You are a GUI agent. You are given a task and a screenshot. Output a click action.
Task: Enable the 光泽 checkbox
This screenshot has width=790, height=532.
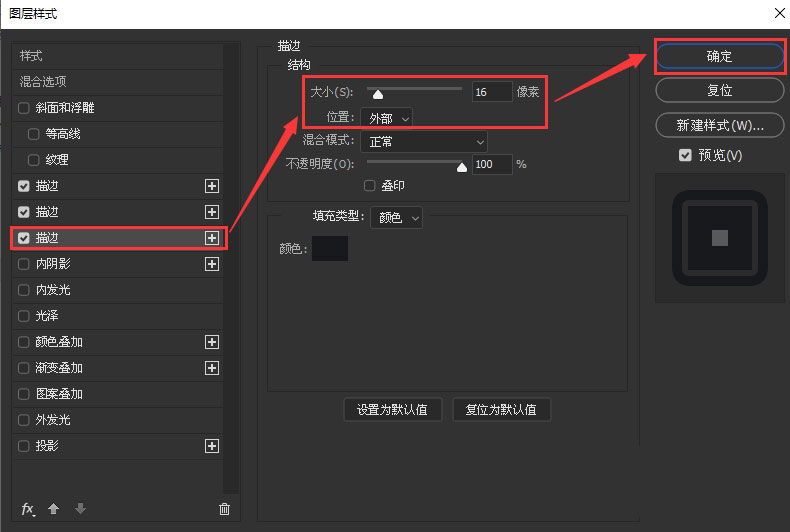click(24, 316)
